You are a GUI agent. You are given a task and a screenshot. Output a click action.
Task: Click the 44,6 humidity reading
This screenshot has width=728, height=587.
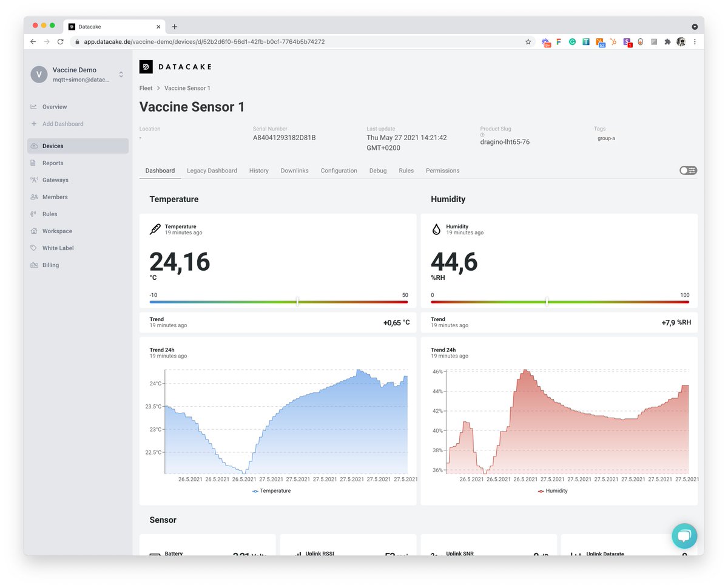point(454,262)
